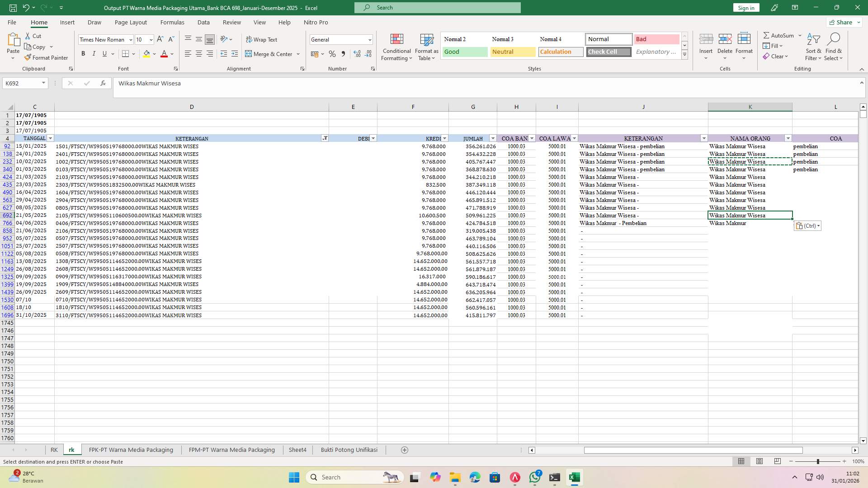Toggle italic formatting
Viewport: 868px width, 488px height.
click(94, 53)
